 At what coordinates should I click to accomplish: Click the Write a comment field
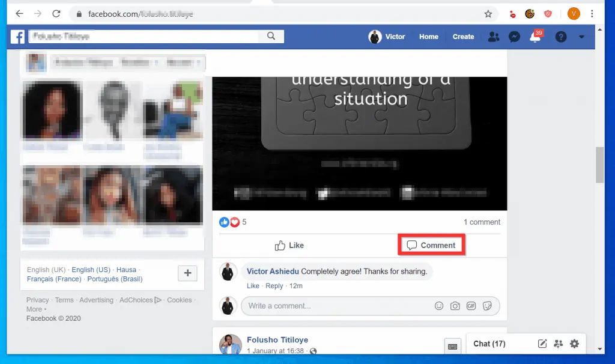(330, 306)
